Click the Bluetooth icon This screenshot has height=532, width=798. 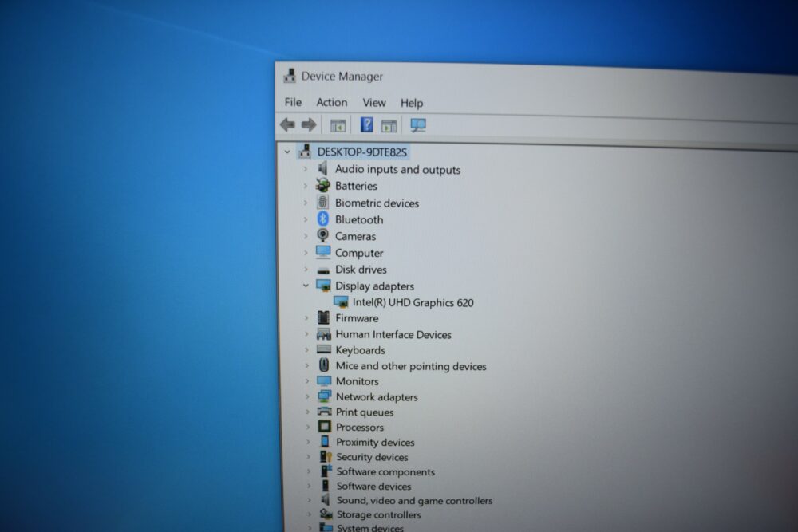pos(322,219)
